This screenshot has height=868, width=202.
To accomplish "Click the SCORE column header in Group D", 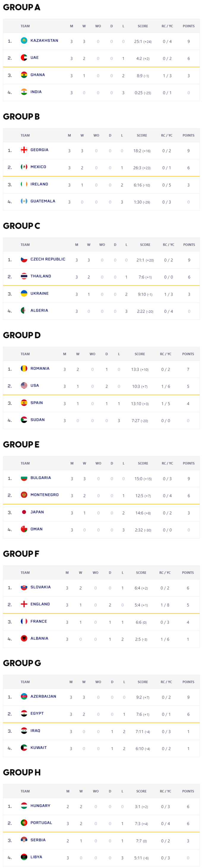I will click(140, 354).
